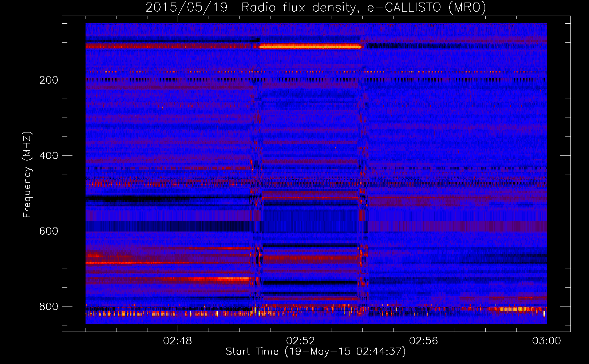Click the '02:48' time tick label
The height and width of the screenshot is (364, 589).
178,341
